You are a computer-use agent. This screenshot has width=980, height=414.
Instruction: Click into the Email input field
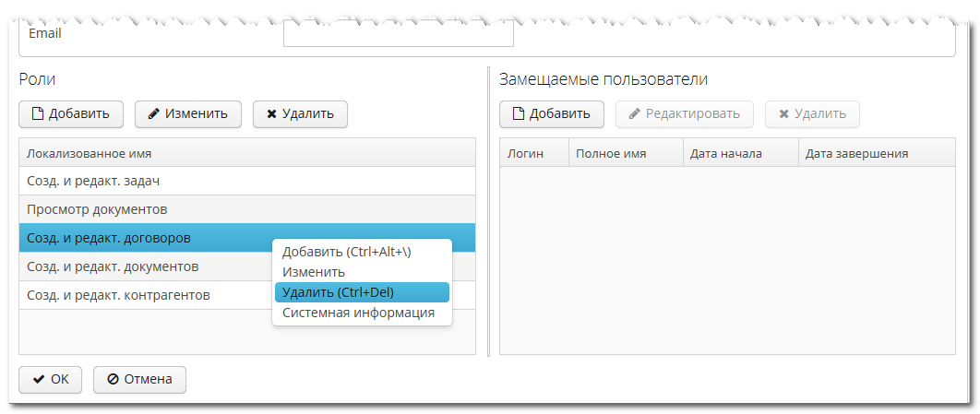398,34
